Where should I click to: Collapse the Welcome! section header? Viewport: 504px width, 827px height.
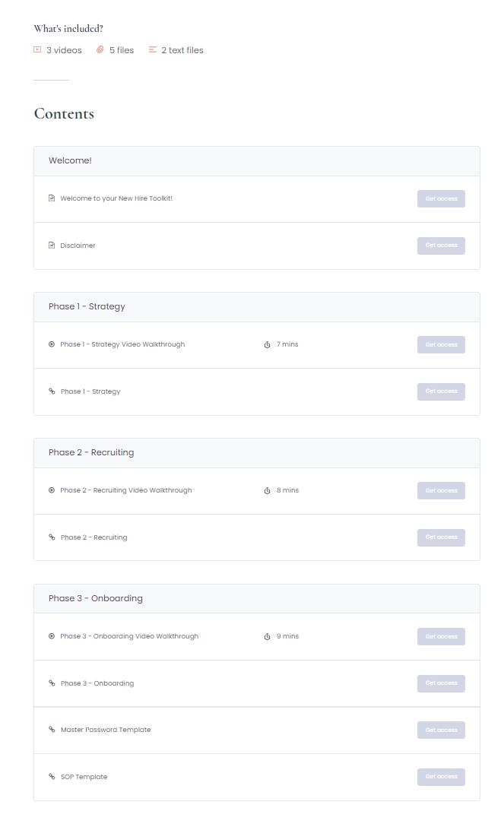tap(256, 161)
